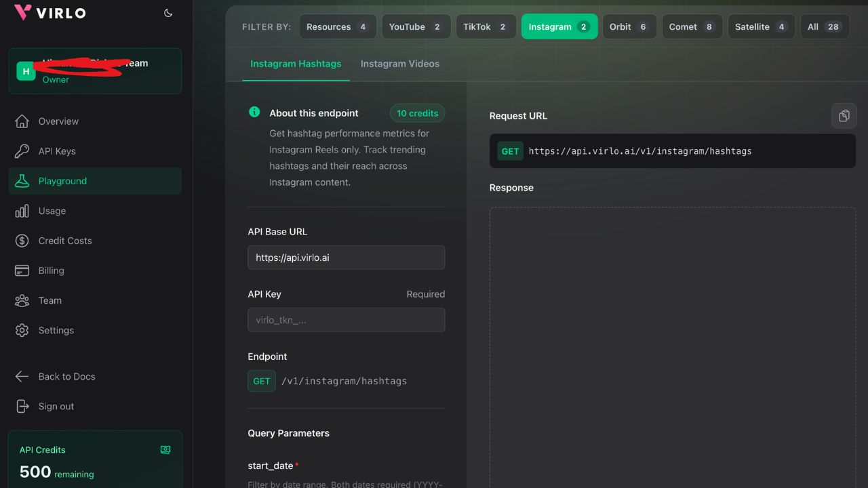Filter by Orbit endpoints
This screenshot has height=488, width=868.
click(x=629, y=26)
